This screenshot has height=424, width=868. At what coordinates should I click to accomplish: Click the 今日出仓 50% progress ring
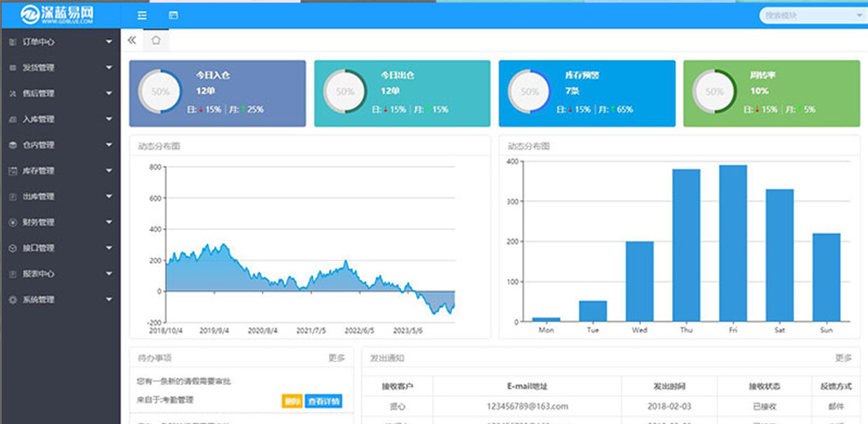tap(345, 92)
